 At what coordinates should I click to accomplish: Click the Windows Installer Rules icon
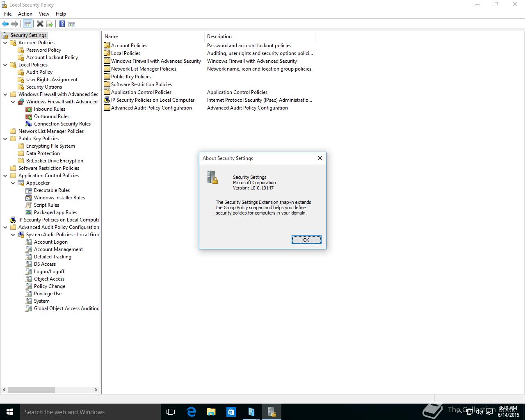tap(29, 198)
